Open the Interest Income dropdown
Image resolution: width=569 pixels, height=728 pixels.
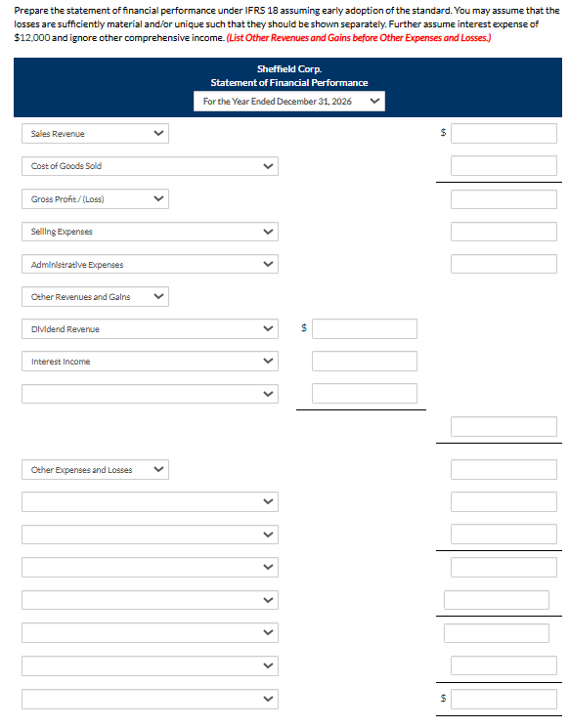[x=150, y=362]
